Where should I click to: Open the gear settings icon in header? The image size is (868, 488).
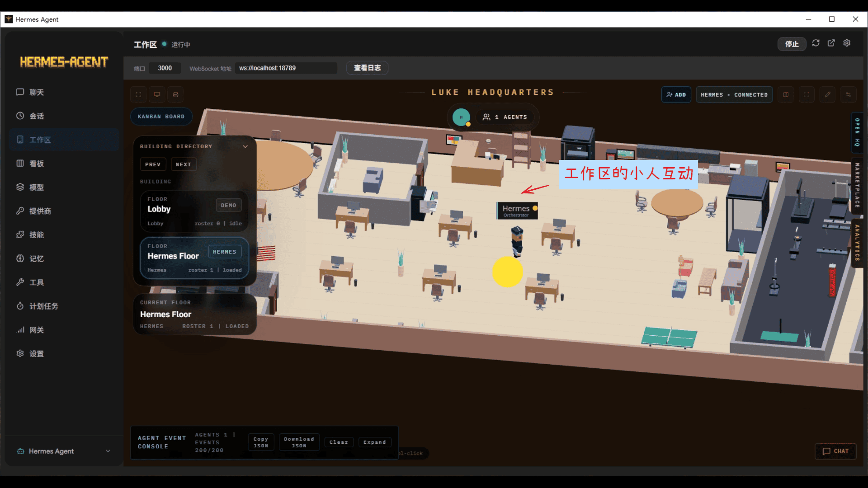(847, 43)
